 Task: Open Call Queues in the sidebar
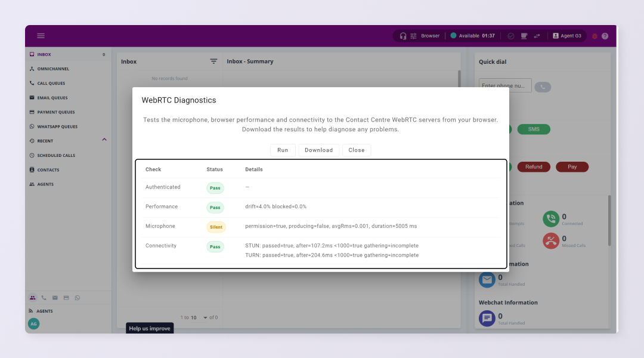[51, 84]
